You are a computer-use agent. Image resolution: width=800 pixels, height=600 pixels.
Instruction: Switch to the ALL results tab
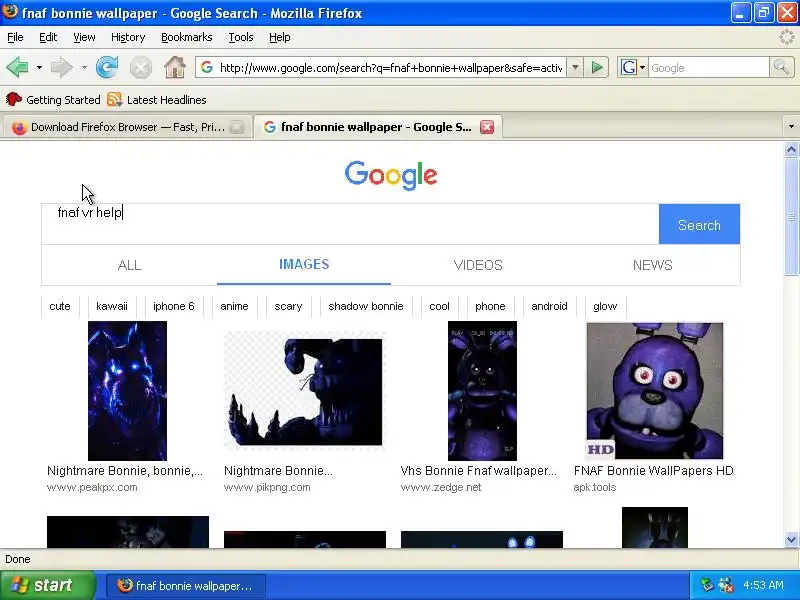click(130, 265)
